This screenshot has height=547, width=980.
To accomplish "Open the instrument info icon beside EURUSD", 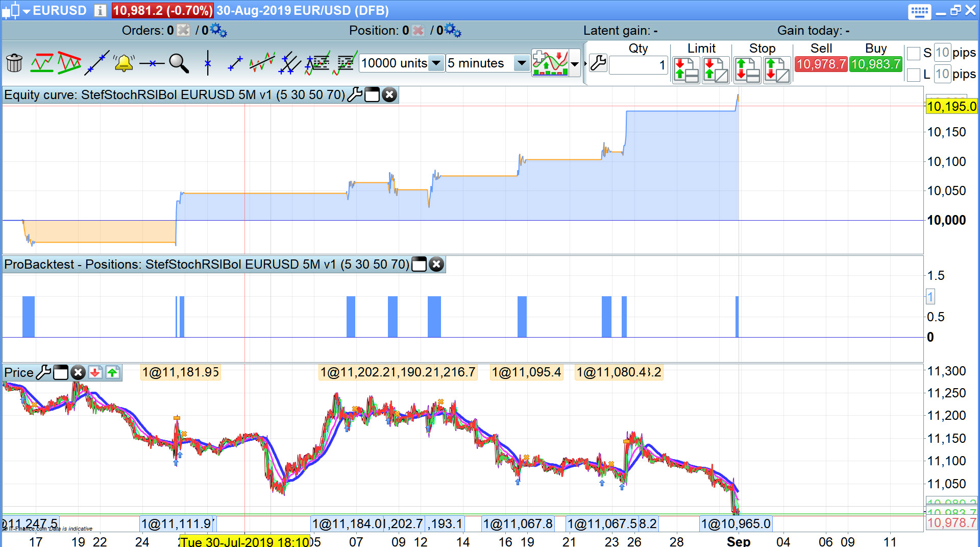I will click(x=101, y=10).
